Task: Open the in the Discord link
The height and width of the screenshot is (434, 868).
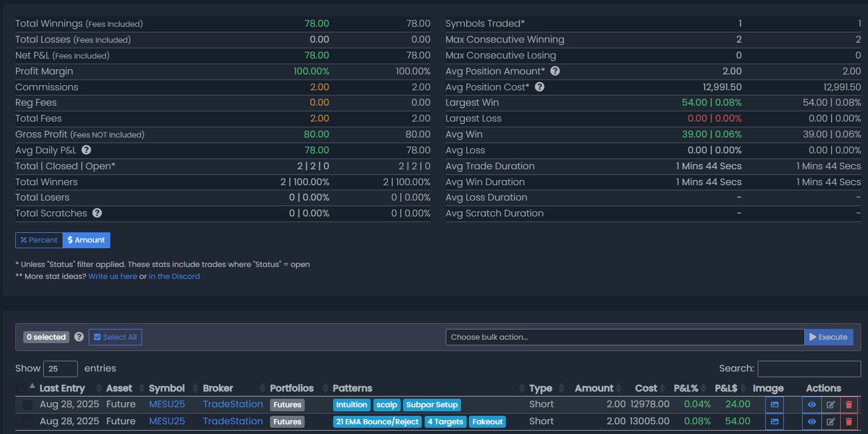Action: coord(174,277)
